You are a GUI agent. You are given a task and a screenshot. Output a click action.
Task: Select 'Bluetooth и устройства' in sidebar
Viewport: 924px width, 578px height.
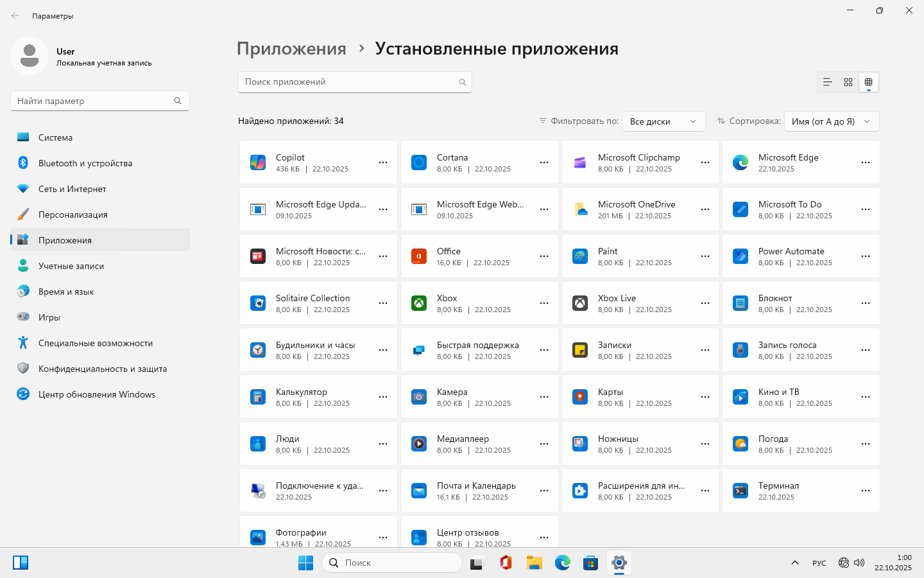coord(85,163)
